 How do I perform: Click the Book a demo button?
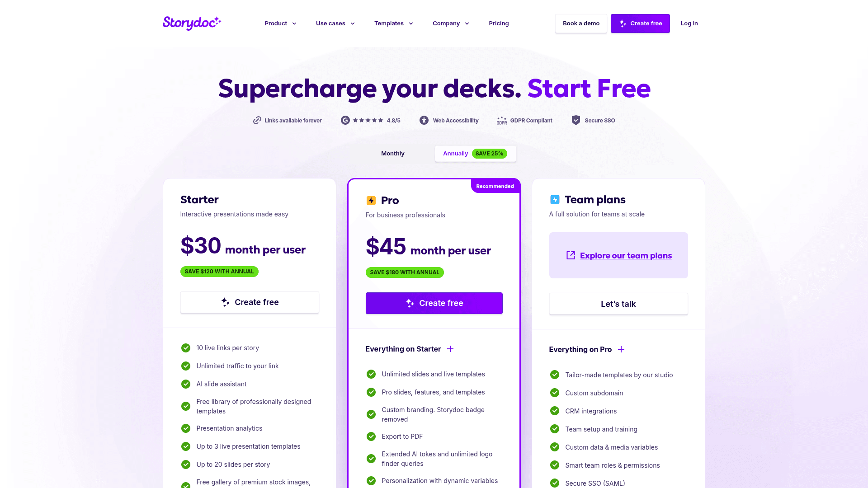[x=581, y=23]
